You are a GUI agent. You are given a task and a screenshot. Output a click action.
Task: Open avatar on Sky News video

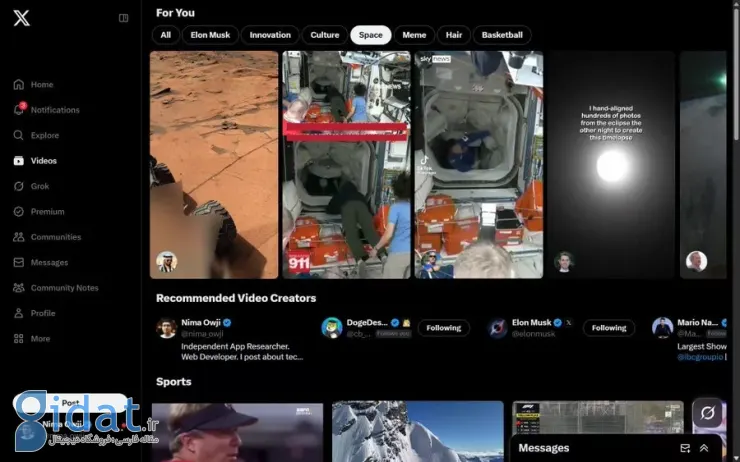[431, 261]
